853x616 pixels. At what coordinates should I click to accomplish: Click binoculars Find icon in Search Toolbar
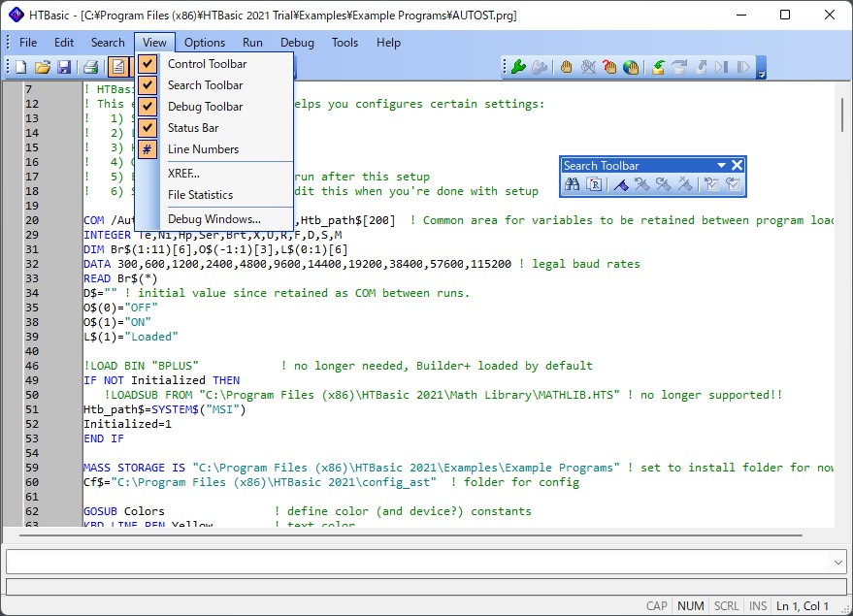click(572, 184)
